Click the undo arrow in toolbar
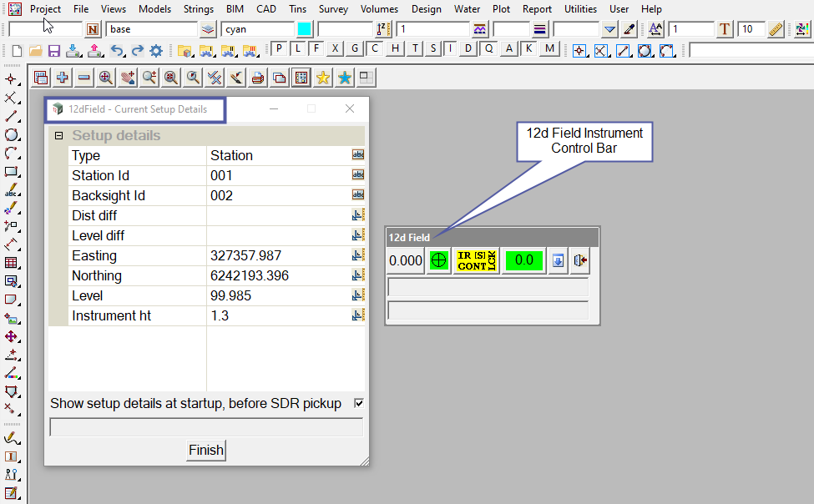Image resolution: width=814 pixels, height=504 pixels. pyautogui.click(x=117, y=50)
